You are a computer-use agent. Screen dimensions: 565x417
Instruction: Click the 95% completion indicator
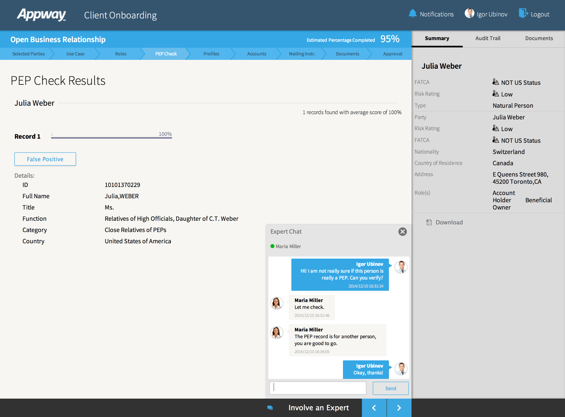coord(390,39)
